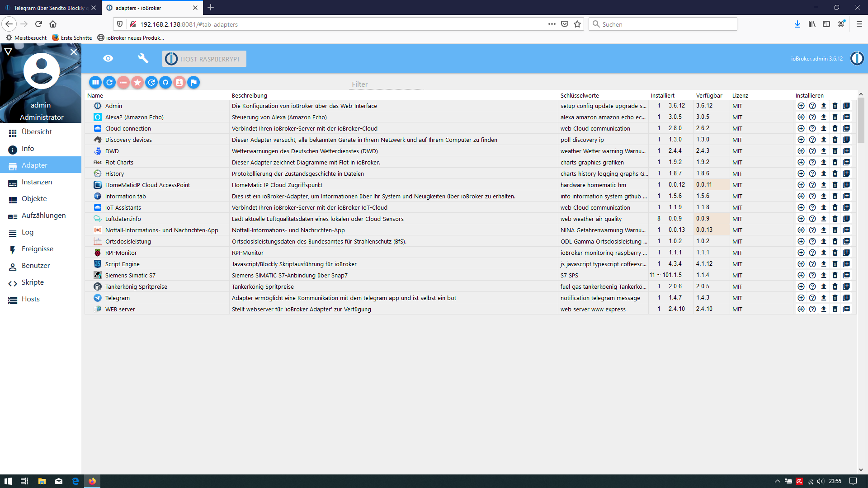Click the RPI-Monitor adapter icon
868x488 pixels.
(x=97, y=253)
